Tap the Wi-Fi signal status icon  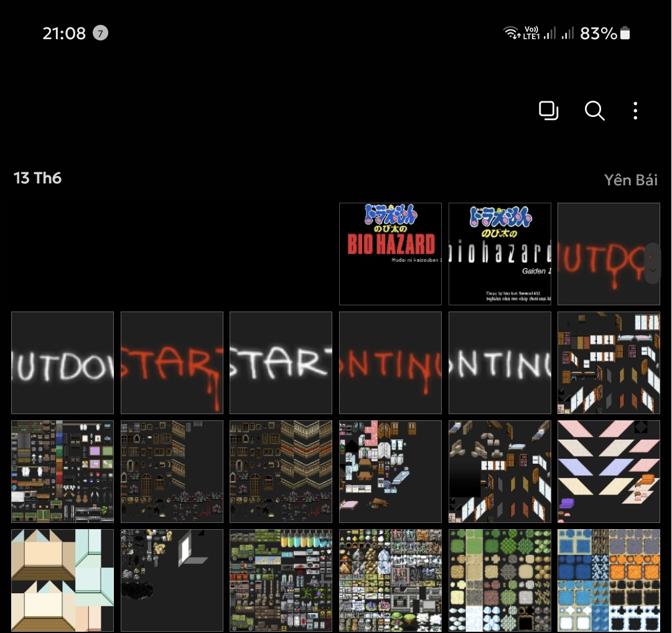511,33
